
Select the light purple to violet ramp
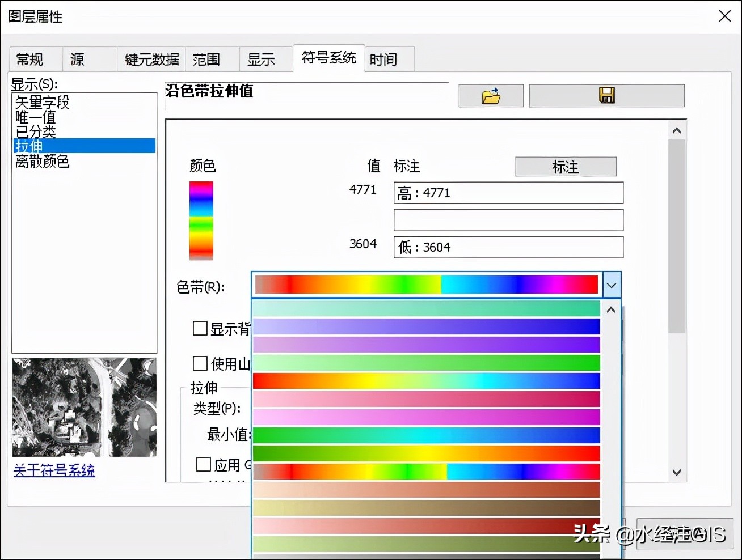(x=426, y=344)
